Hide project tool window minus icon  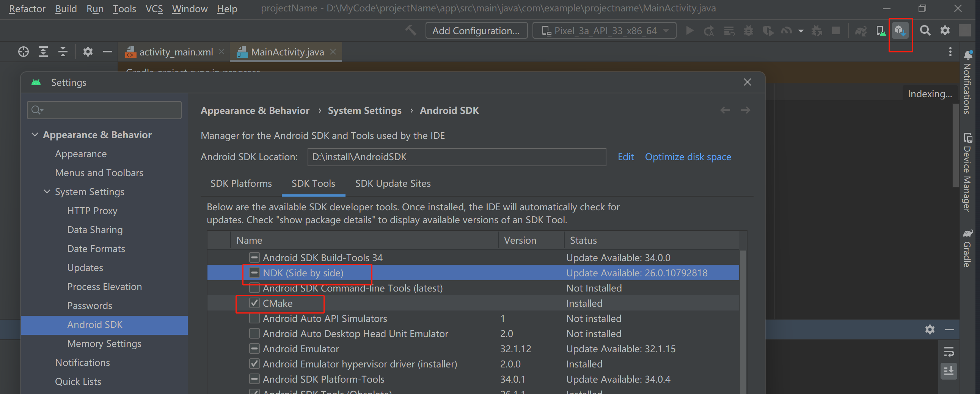108,52
